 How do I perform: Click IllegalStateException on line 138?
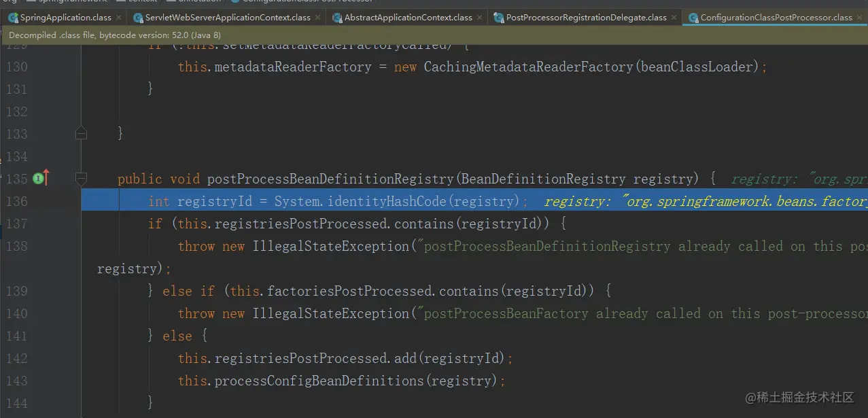[x=331, y=246]
